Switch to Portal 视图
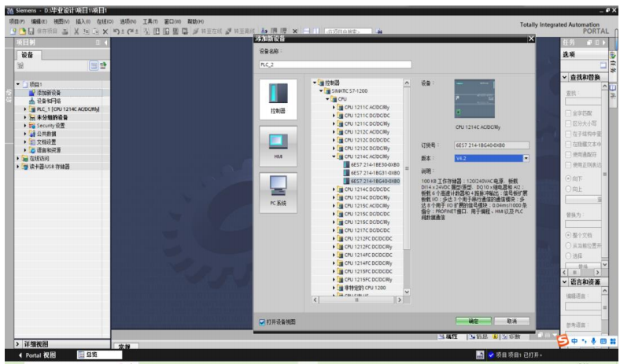Screen dimensions: 620x364 tap(38, 355)
